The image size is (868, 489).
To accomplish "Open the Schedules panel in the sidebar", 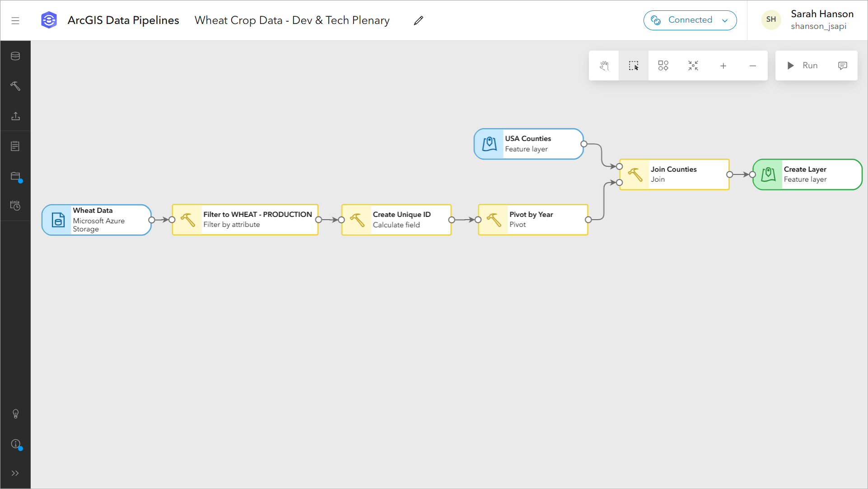I will [x=15, y=206].
